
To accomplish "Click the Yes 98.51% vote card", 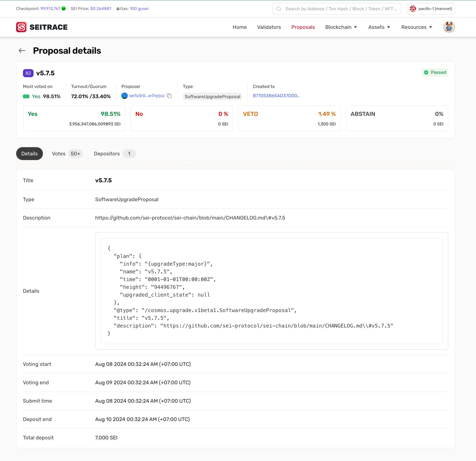I will tap(74, 118).
